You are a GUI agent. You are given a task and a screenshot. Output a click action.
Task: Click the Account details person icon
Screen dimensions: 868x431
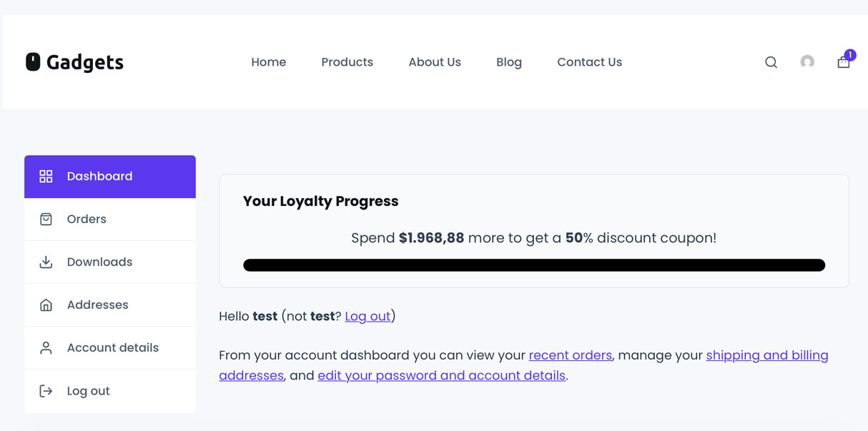click(x=46, y=348)
